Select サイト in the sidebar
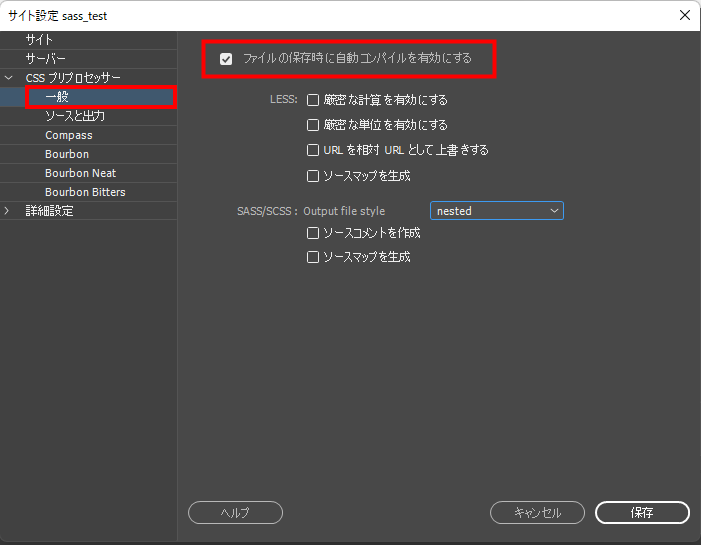The width and height of the screenshot is (701, 545). click(x=40, y=40)
